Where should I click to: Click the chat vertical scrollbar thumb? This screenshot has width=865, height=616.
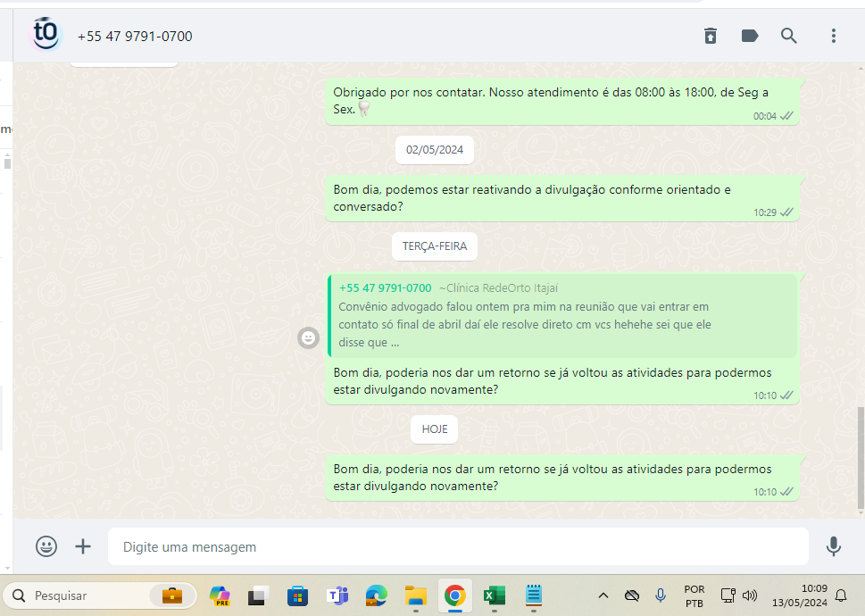pyautogui.click(x=861, y=458)
